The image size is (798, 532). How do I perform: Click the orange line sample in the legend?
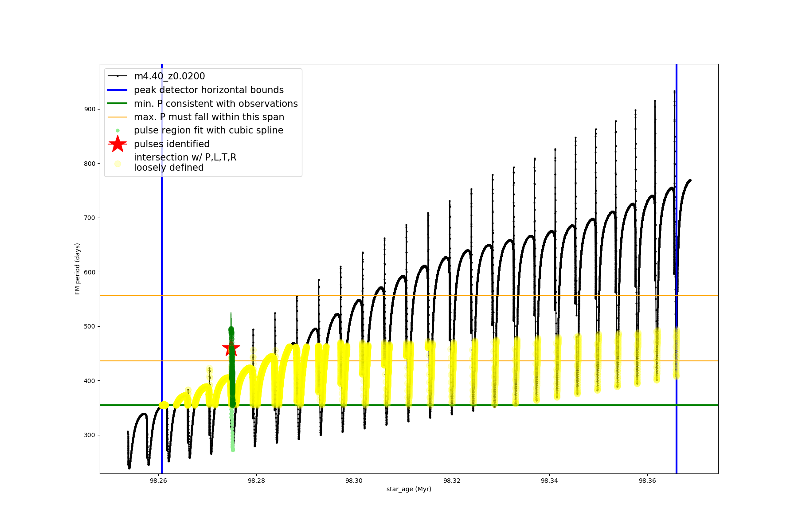(x=117, y=117)
